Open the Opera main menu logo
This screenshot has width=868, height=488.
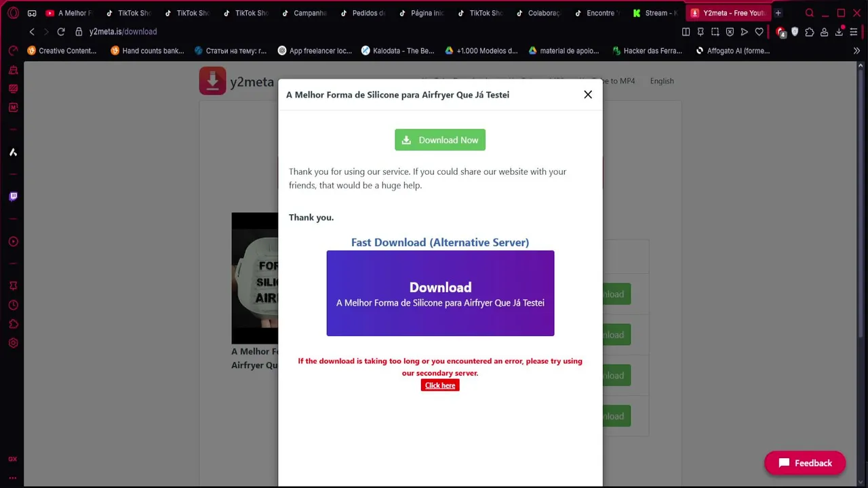click(13, 13)
